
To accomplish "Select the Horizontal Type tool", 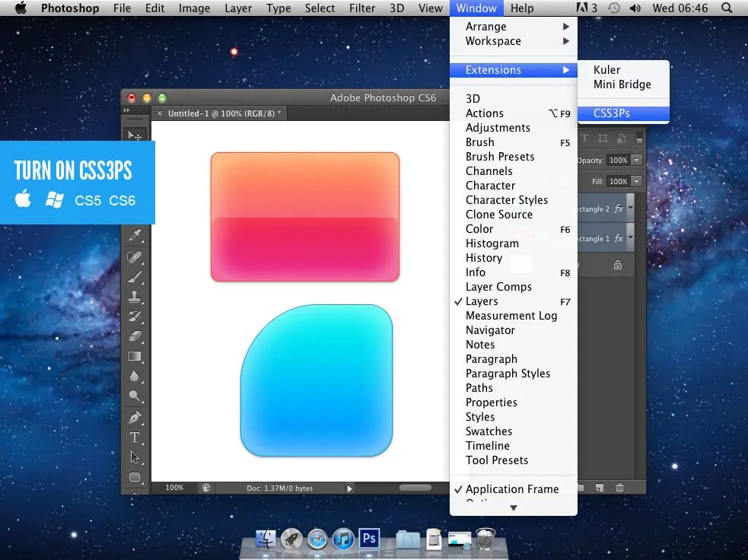I will 135,437.
